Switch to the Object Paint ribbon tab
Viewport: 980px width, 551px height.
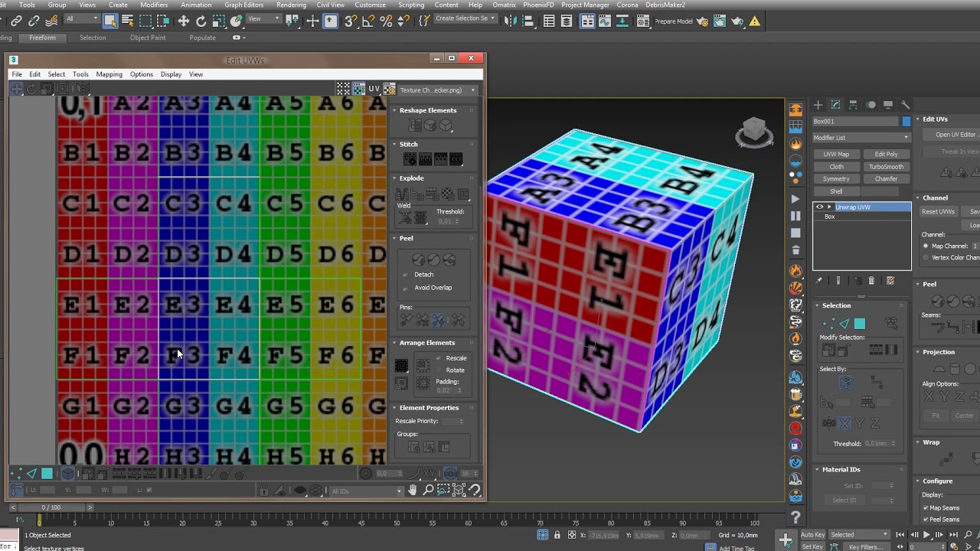pos(148,37)
